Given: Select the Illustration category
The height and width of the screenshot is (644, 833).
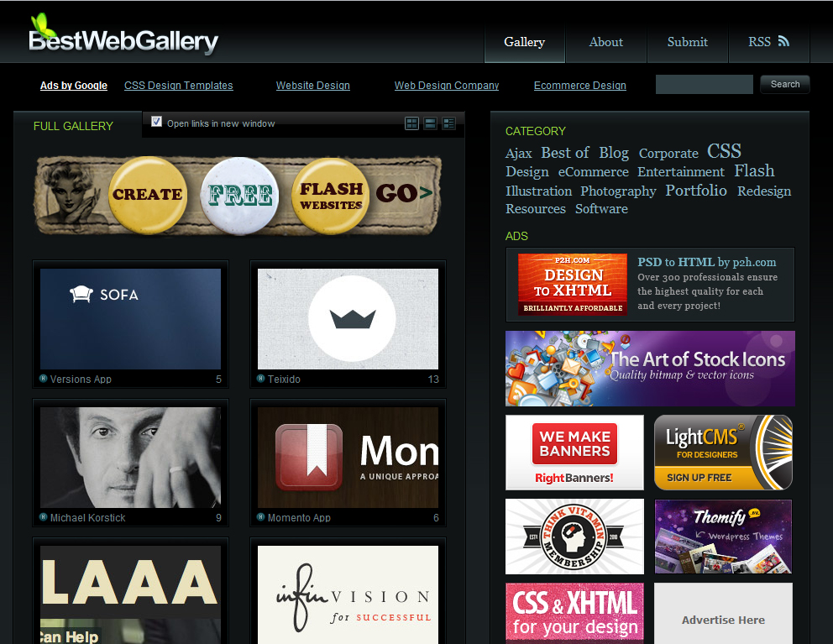Looking at the screenshot, I should (539, 191).
